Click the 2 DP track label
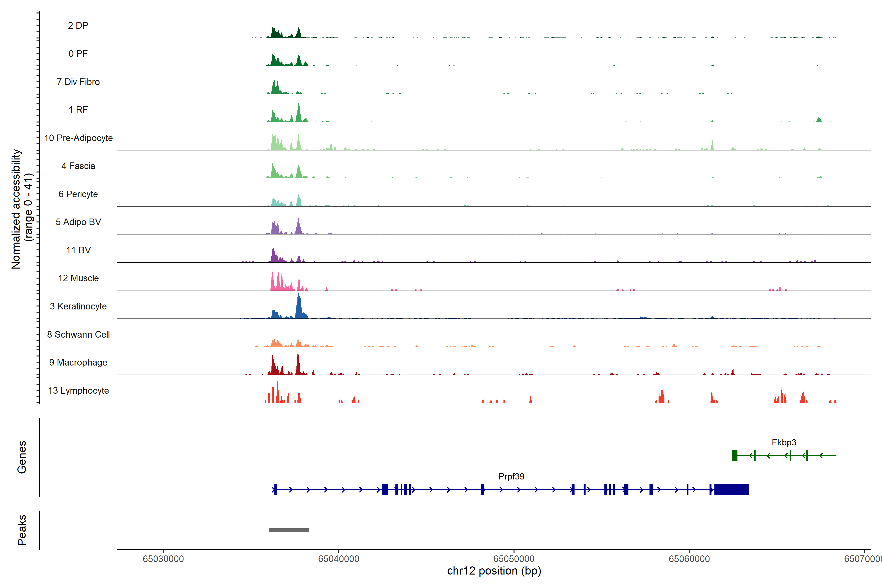The height and width of the screenshot is (588, 882). tap(78, 25)
